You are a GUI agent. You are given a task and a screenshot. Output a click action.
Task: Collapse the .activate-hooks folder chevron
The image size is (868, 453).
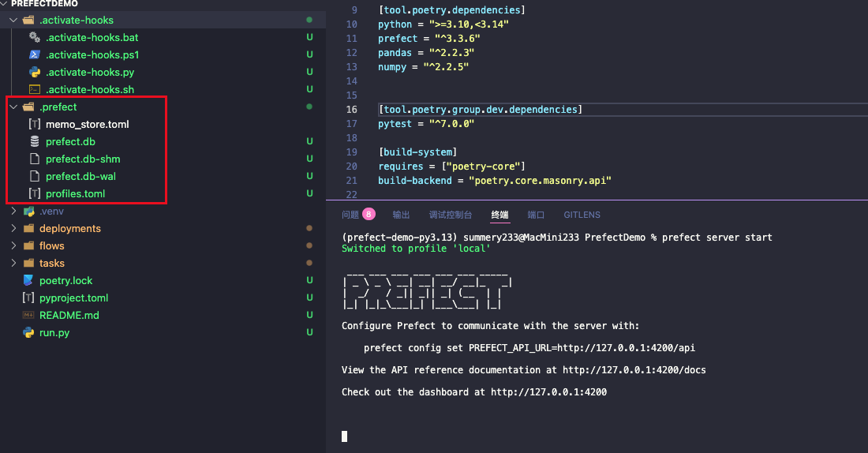coord(13,20)
